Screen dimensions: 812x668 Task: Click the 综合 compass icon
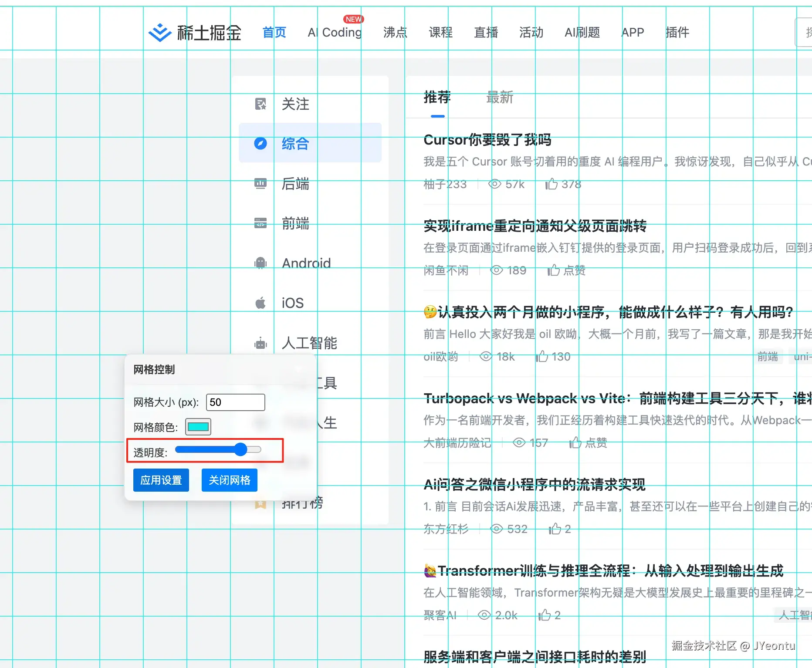point(261,143)
